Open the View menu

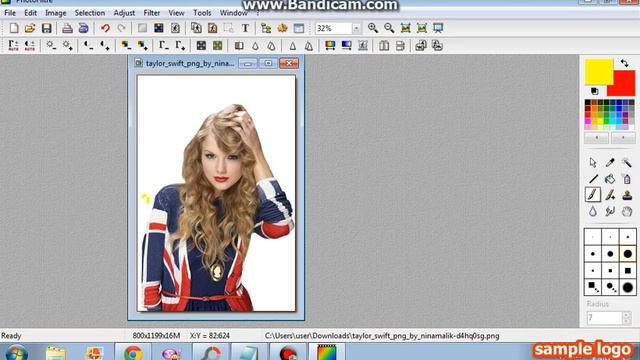point(176,13)
